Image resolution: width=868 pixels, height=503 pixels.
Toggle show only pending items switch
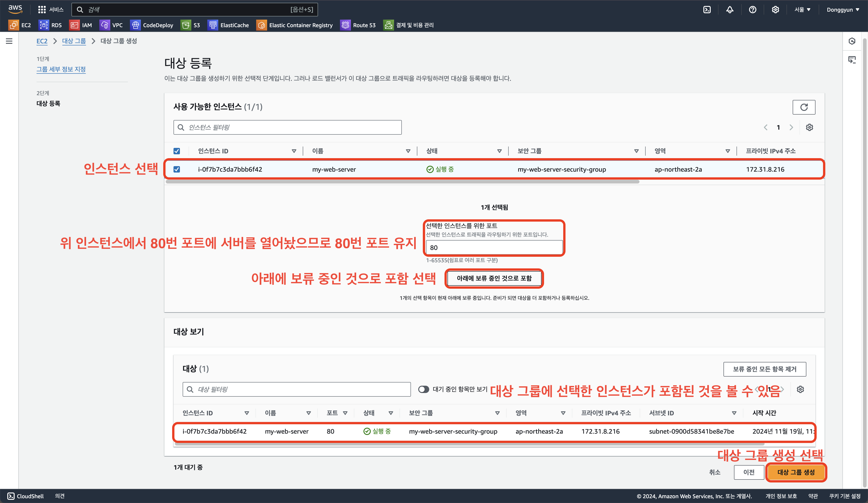(423, 389)
